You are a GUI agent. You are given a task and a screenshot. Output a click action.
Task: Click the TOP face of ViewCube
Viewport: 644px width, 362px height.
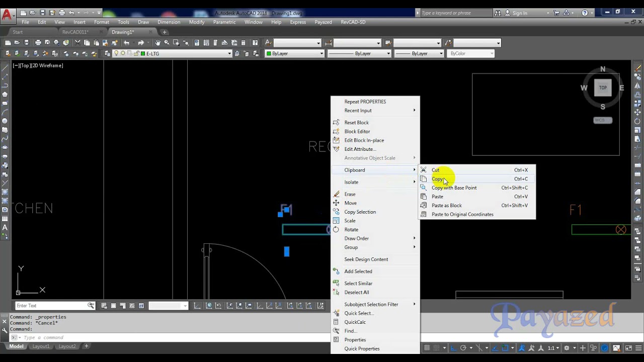tap(603, 87)
